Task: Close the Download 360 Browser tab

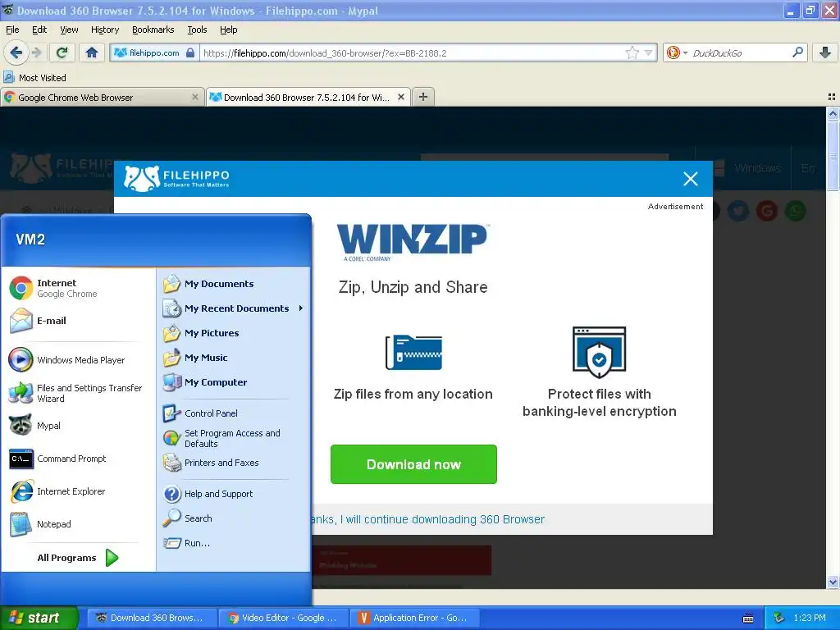Action: click(400, 97)
